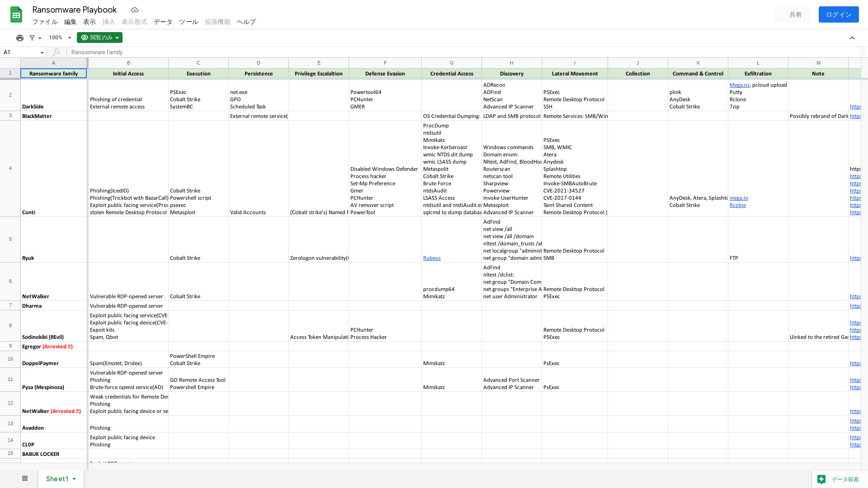Expand the name box dropdown arrow

coord(42,52)
